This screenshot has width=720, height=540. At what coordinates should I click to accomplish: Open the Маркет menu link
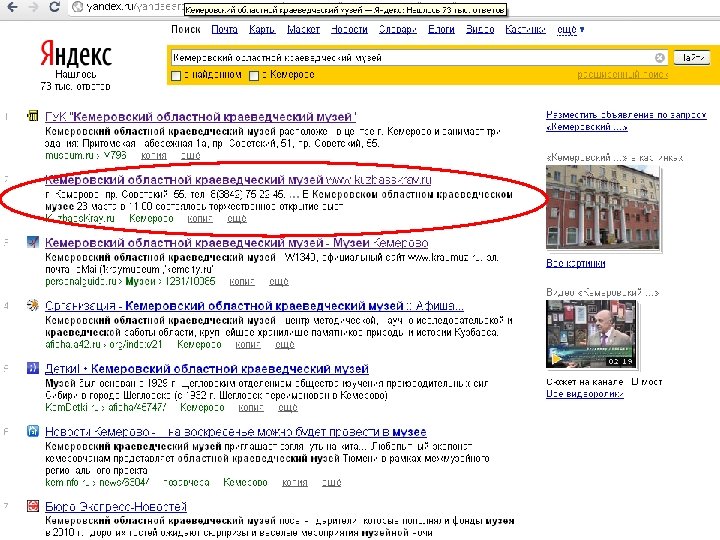point(304,29)
